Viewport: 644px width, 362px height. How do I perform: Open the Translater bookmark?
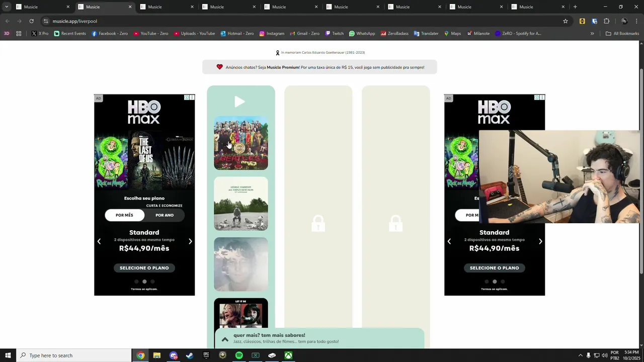click(x=426, y=34)
